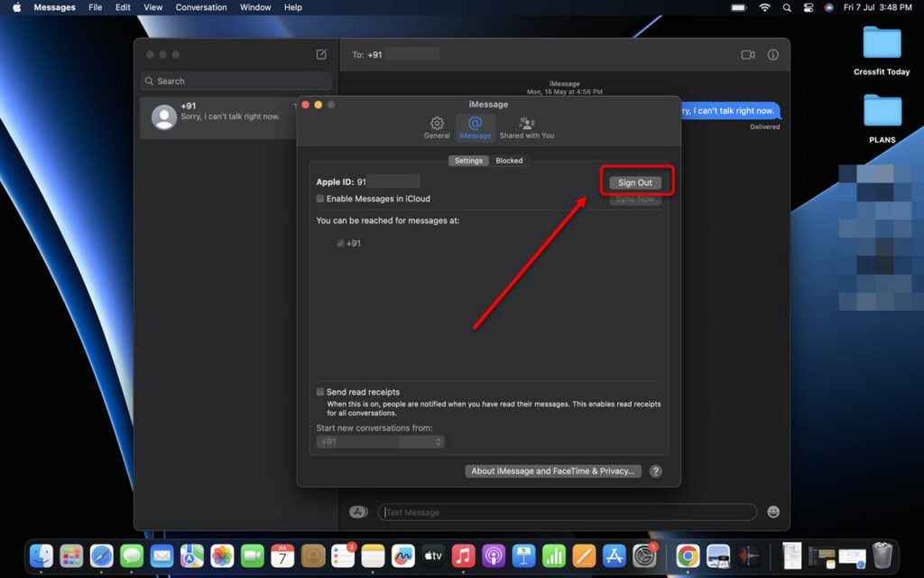Open the File menu
Screen dimensions: 924x578
click(x=95, y=7)
